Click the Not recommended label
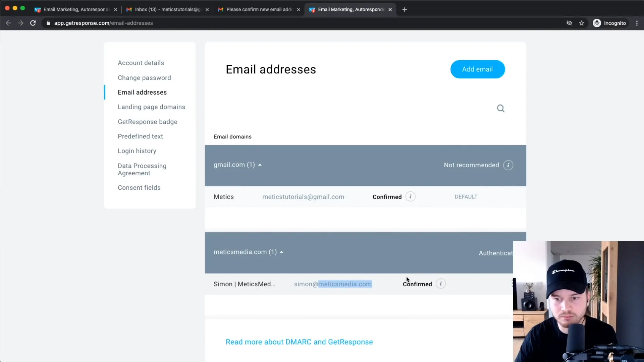The width and height of the screenshot is (644, 362). [471, 165]
